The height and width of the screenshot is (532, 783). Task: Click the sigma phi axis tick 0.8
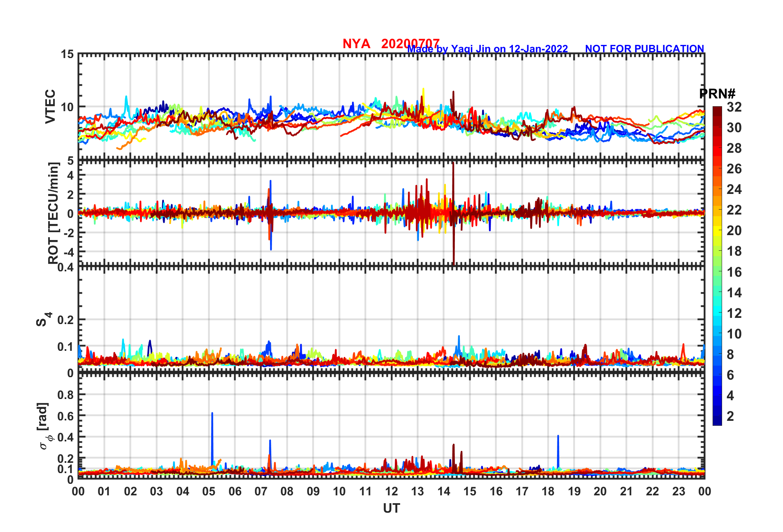[65, 394]
